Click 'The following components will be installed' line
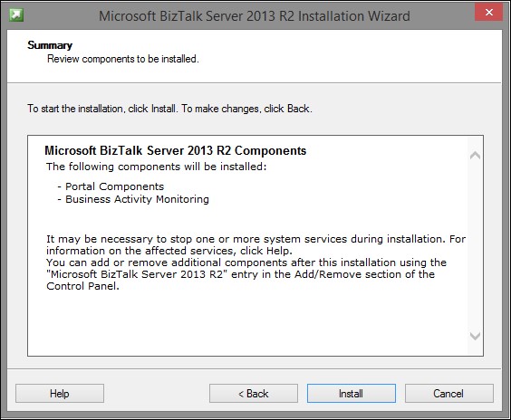 pyautogui.click(x=157, y=167)
